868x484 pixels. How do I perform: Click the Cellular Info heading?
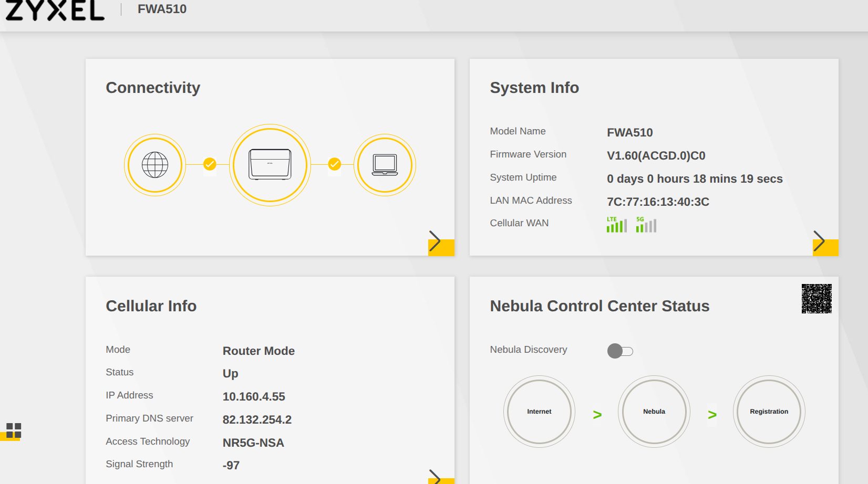151,306
